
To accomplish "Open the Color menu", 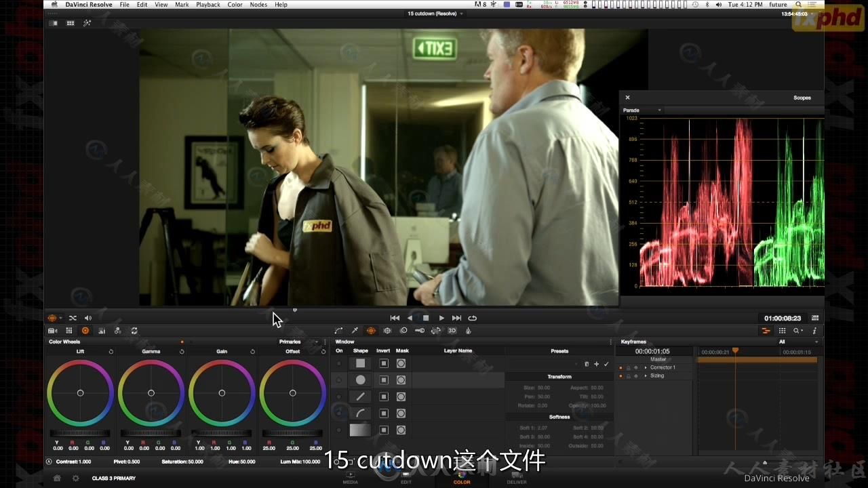I will pyautogui.click(x=235, y=5).
